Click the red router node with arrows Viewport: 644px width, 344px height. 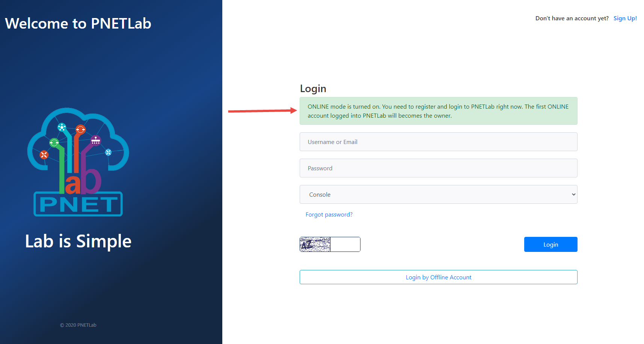pyautogui.click(x=44, y=155)
